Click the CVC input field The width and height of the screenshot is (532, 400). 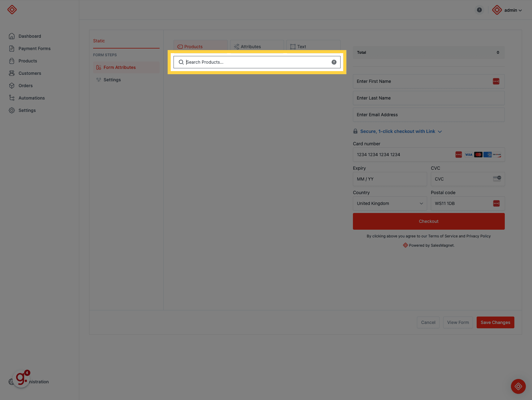click(x=468, y=179)
